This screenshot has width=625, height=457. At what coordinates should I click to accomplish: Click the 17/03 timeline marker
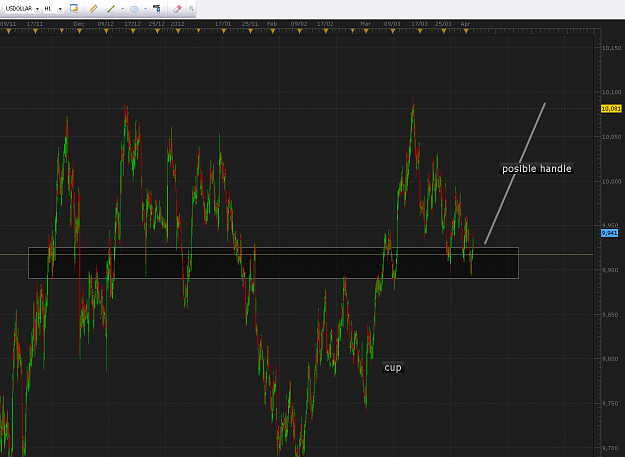(420, 31)
